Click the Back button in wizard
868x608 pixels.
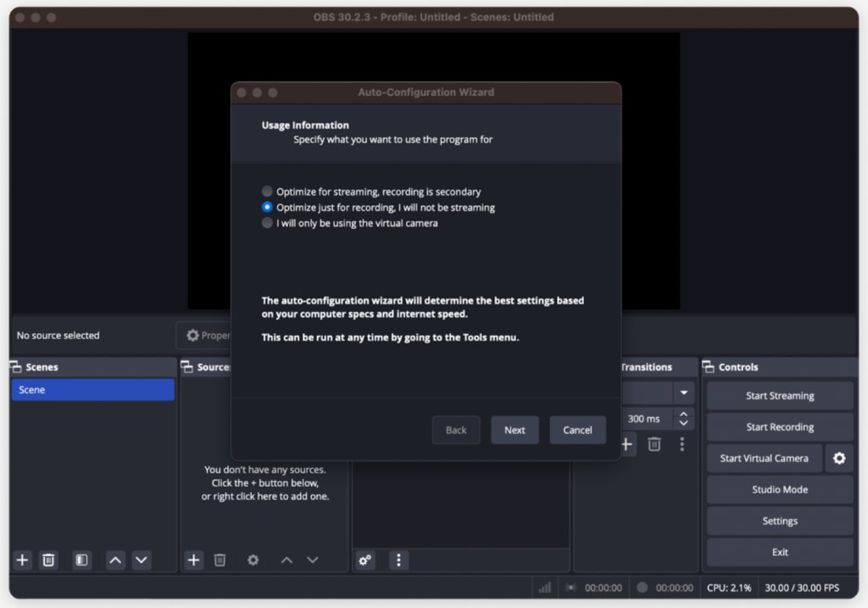click(x=456, y=430)
